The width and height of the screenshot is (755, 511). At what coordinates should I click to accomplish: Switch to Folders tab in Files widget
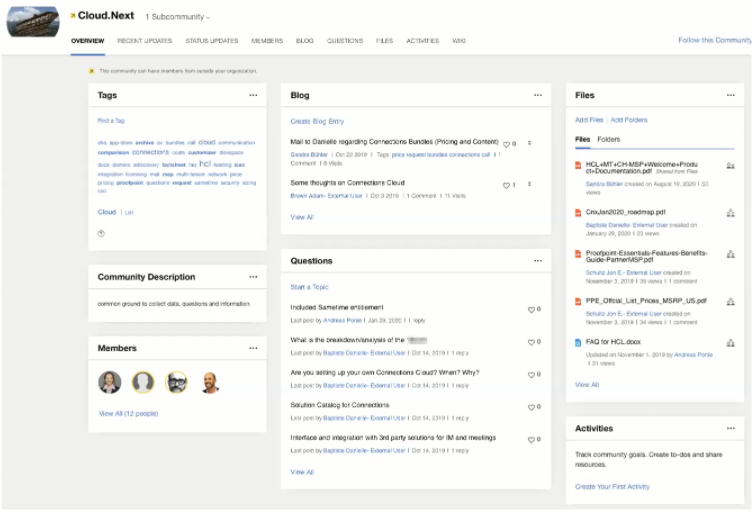609,140
